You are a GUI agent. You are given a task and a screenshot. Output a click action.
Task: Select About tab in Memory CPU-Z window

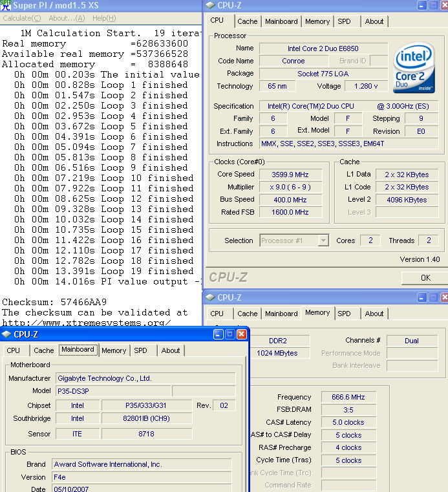coord(374,314)
